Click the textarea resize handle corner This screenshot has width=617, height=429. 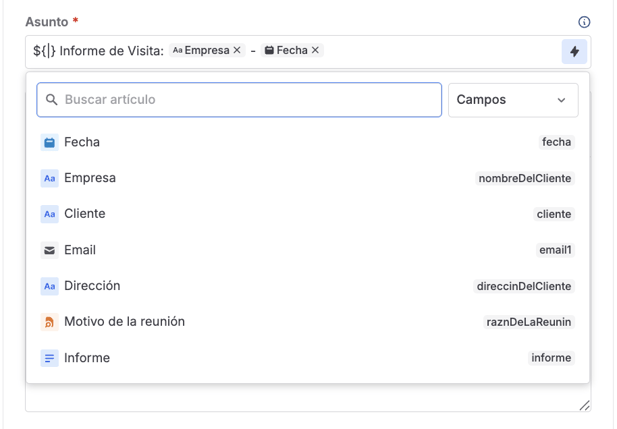(584, 405)
